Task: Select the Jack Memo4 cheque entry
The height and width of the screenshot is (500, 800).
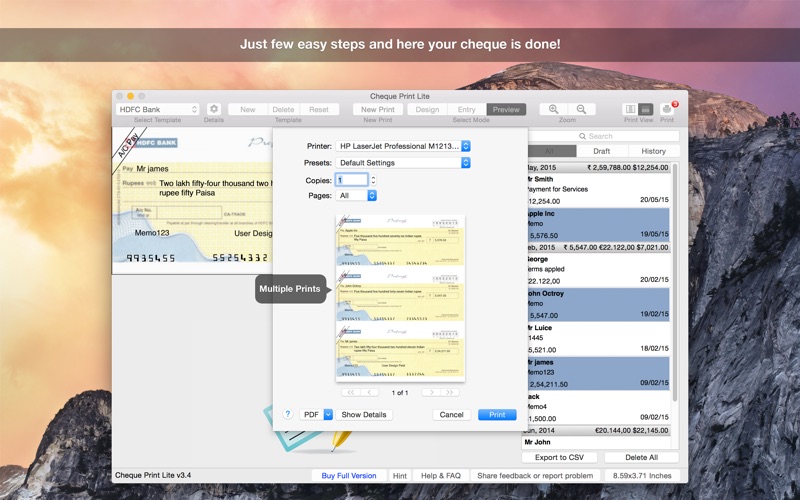Action: tap(596, 407)
